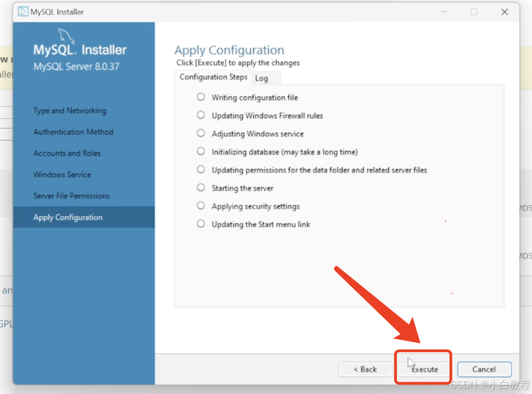532x394 pixels.
Task: Click the 'Apply Configuration' page heading
Action: (x=229, y=50)
